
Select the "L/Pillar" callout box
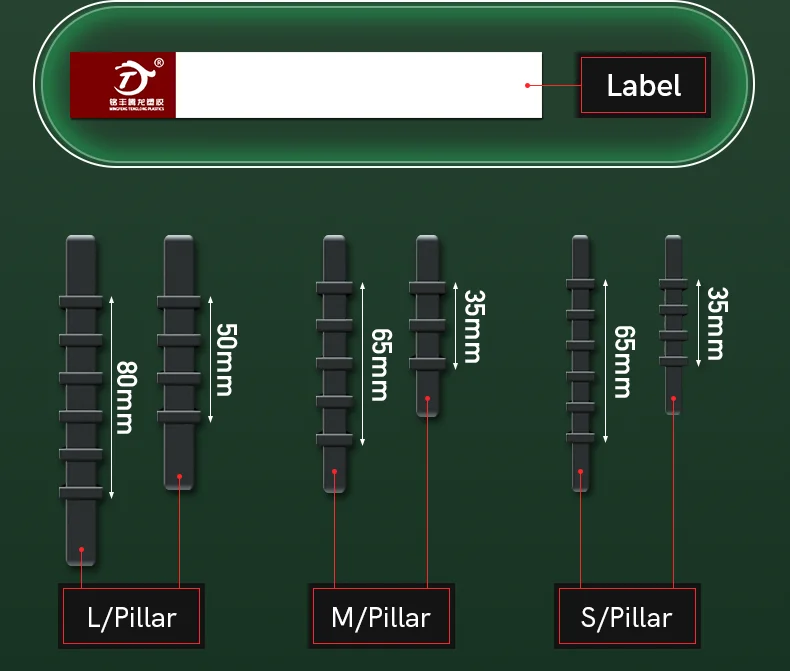[x=131, y=617]
